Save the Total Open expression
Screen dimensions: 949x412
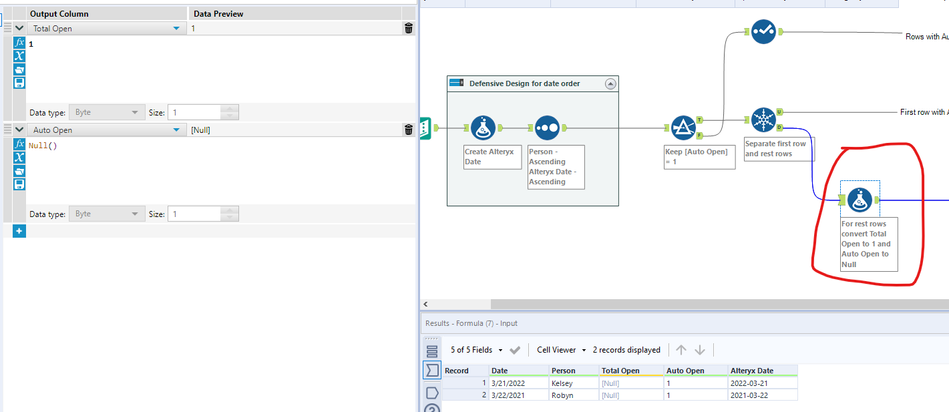(19, 83)
